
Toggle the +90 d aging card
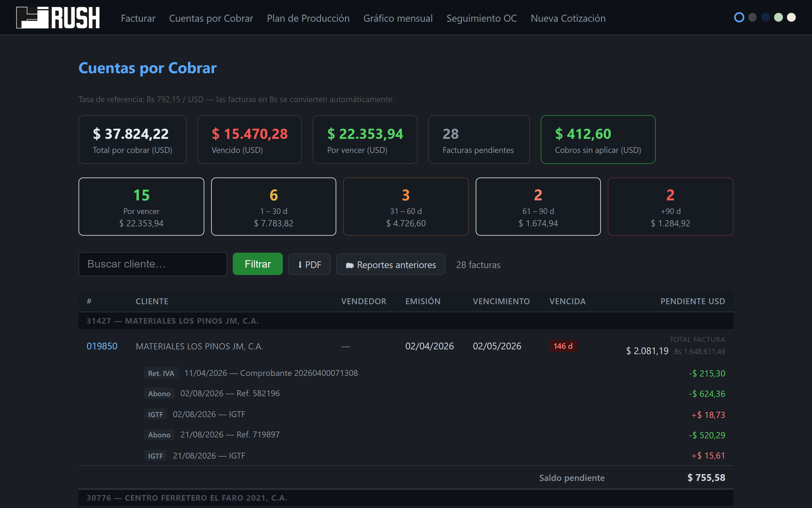670,207
